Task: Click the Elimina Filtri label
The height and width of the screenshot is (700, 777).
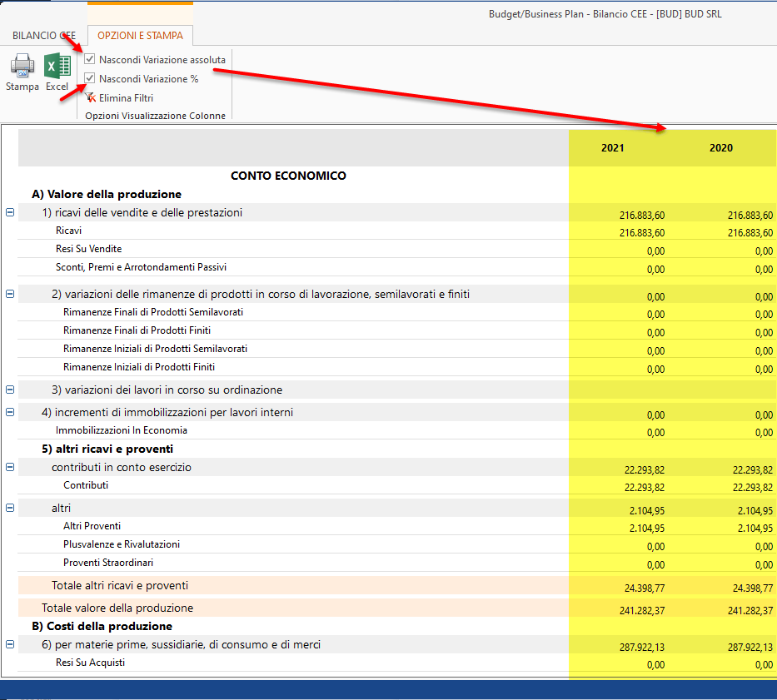Action: click(126, 98)
